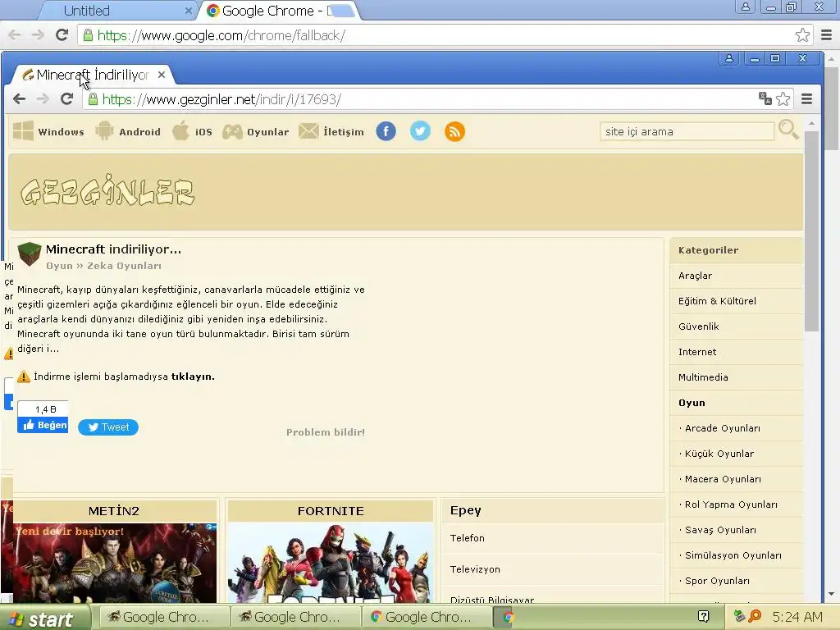Screen dimensions: 840x630
Task: Open the Twitter circle icon
Action: coord(420,131)
